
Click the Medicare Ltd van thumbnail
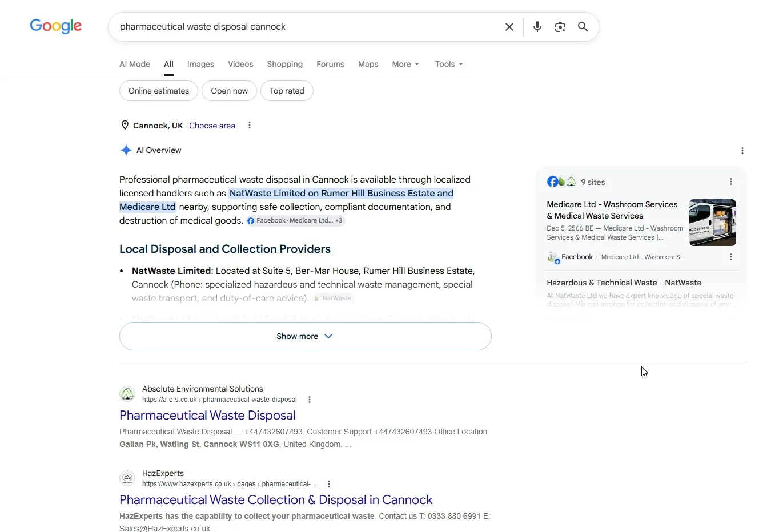[713, 223]
